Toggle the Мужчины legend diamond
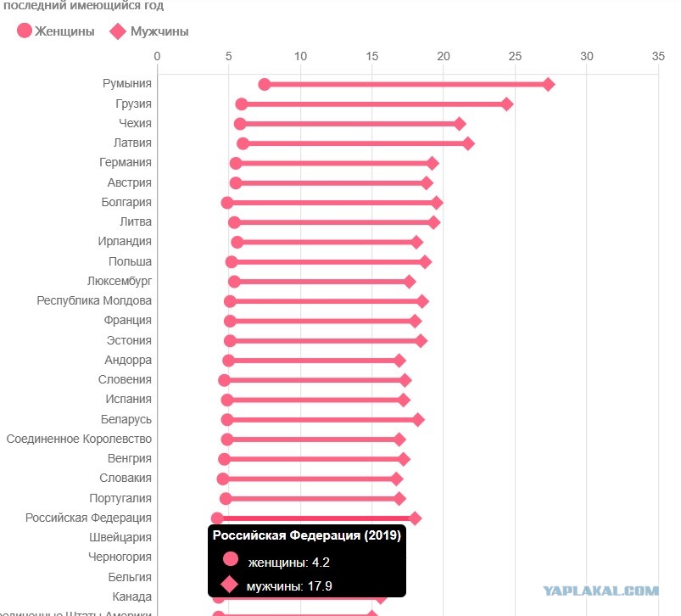This screenshot has height=616, width=681. (x=117, y=31)
